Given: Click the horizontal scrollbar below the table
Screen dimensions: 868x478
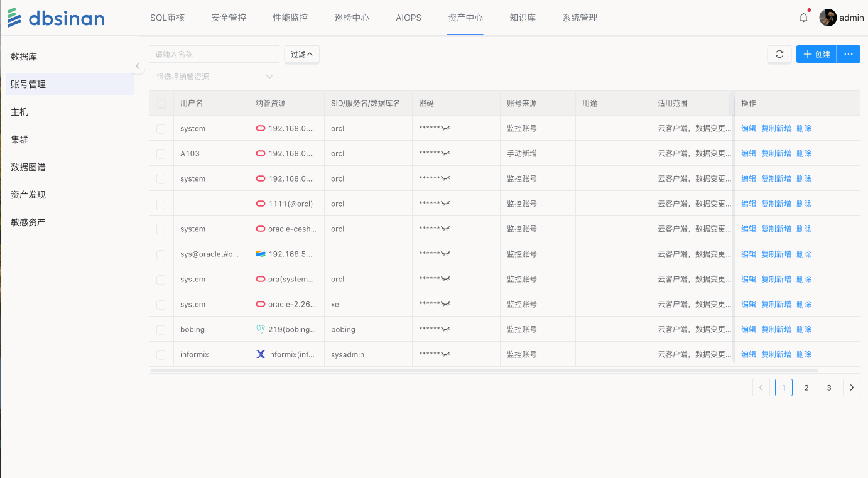Looking at the screenshot, I should click(440, 371).
